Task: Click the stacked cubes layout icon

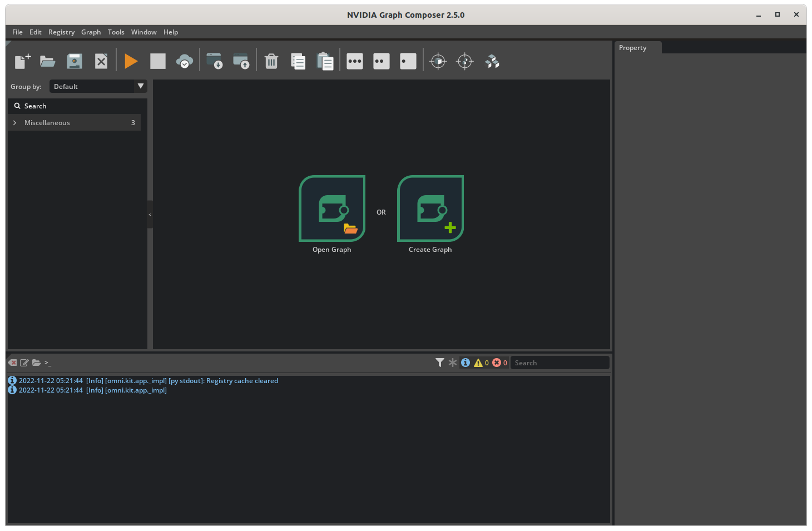Action: tap(492, 61)
